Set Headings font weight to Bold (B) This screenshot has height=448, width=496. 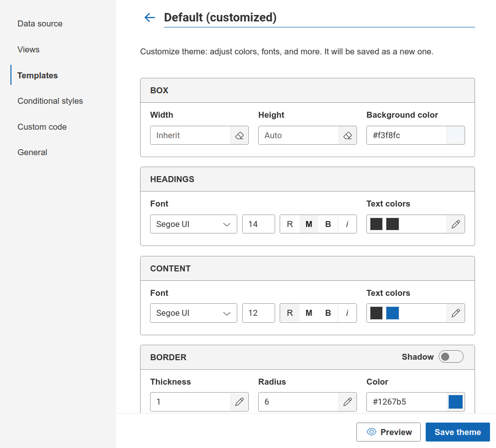click(328, 224)
